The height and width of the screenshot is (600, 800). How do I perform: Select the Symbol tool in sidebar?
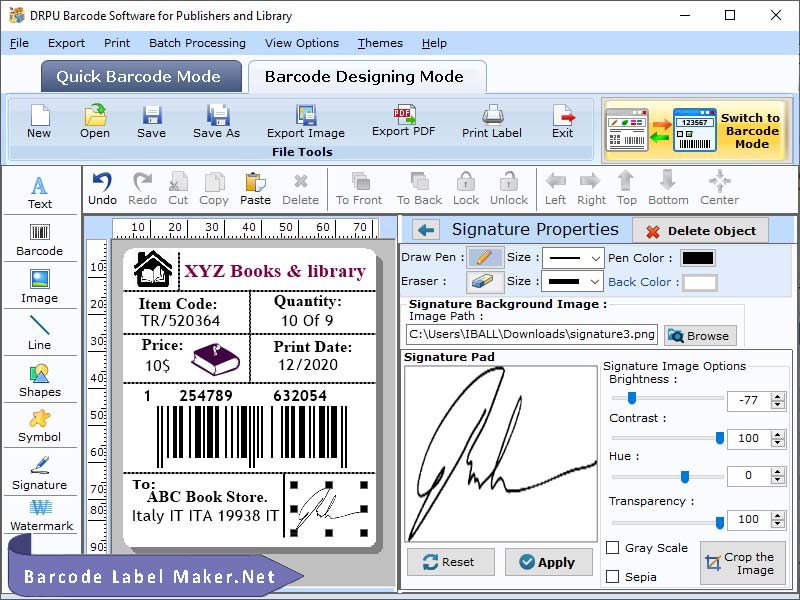pyautogui.click(x=40, y=427)
